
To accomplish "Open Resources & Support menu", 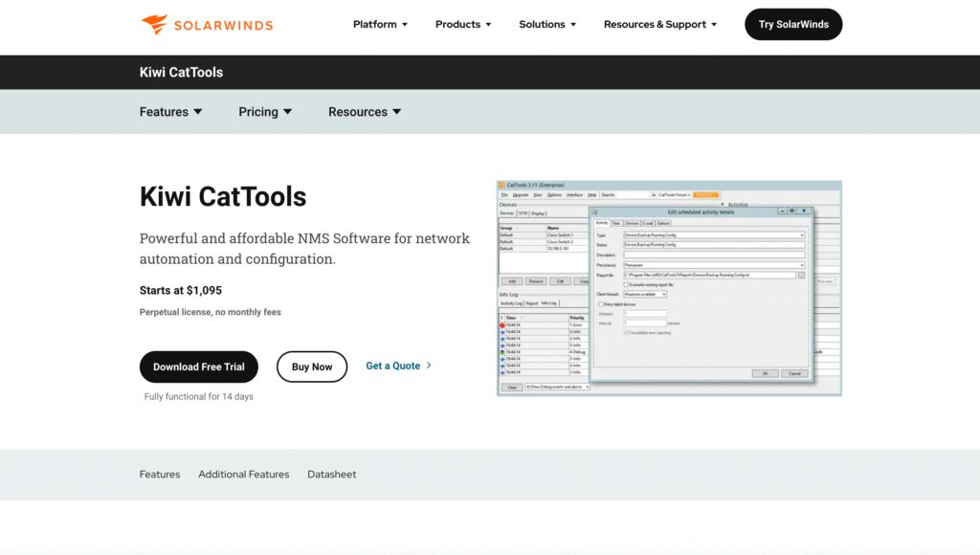I will tap(660, 24).
